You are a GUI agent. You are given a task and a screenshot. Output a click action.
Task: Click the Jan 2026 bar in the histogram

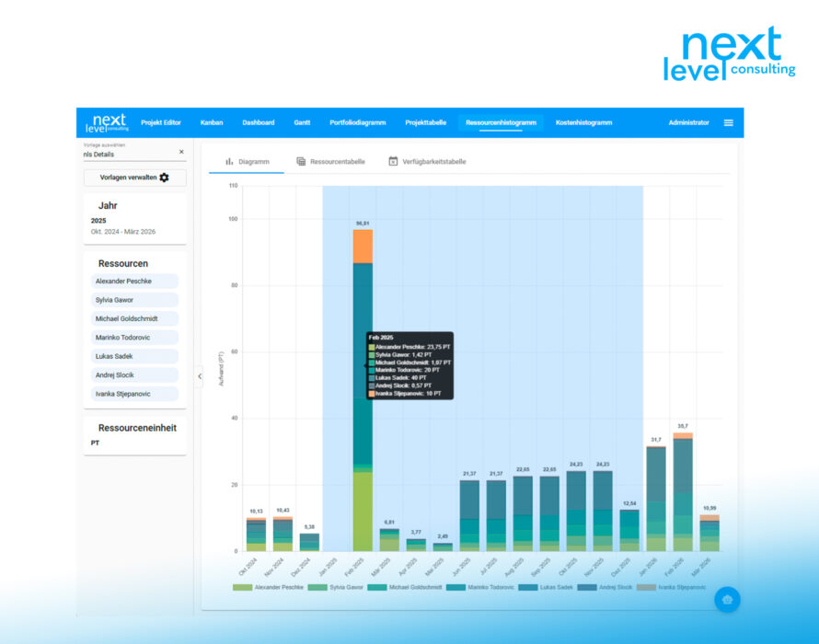656,497
